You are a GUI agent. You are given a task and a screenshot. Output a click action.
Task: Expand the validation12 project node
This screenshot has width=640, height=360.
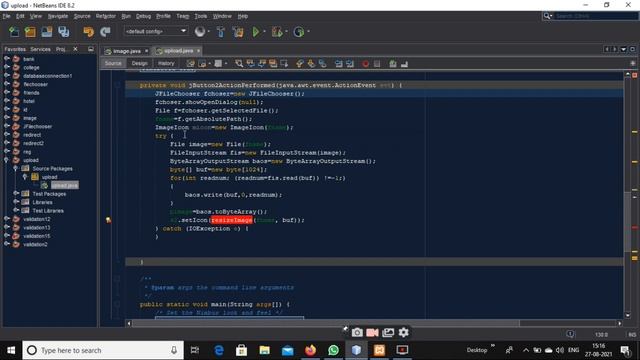(7, 219)
